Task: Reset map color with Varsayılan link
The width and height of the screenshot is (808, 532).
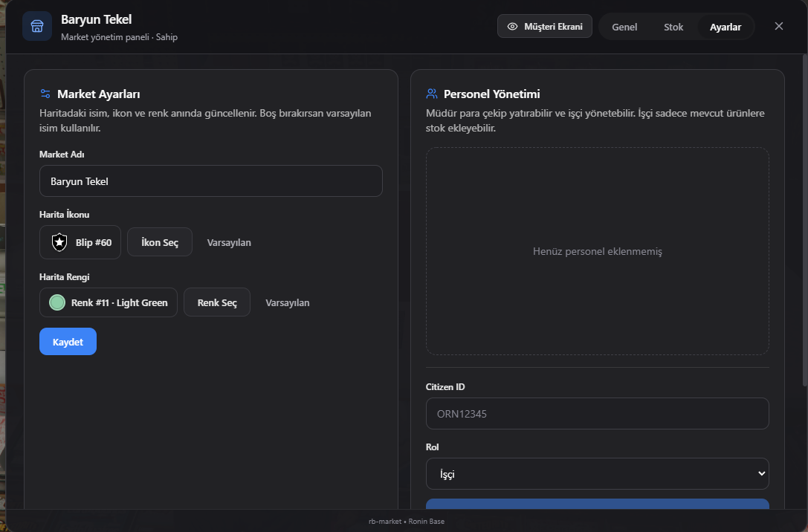Action: pos(288,303)
